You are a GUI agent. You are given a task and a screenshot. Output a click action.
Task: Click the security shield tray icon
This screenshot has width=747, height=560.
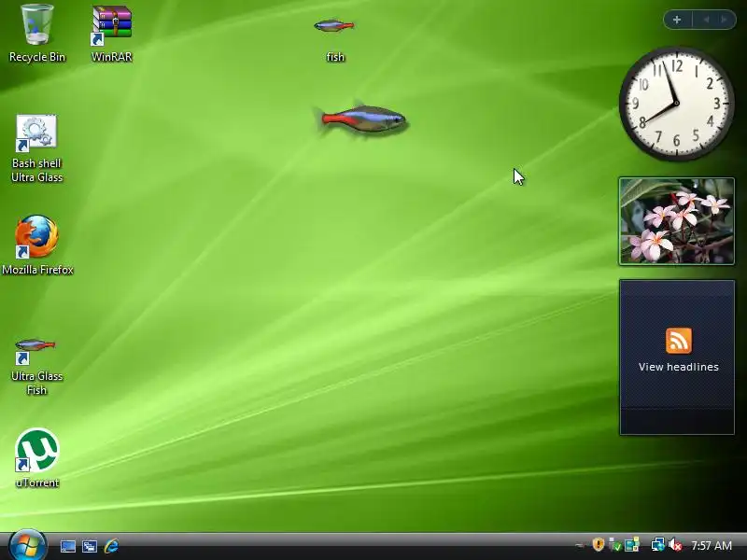click(599, 544)
